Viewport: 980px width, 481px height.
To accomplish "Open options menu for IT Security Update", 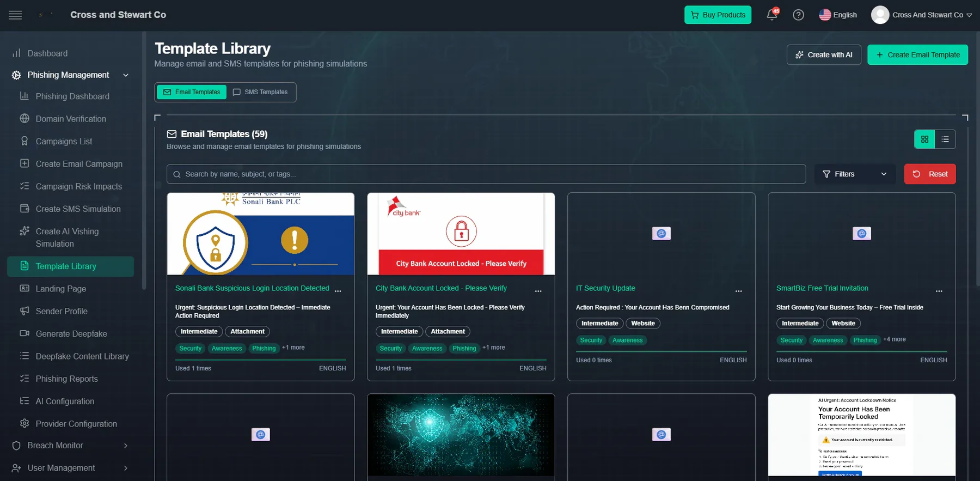I will (x=738, y=291).
